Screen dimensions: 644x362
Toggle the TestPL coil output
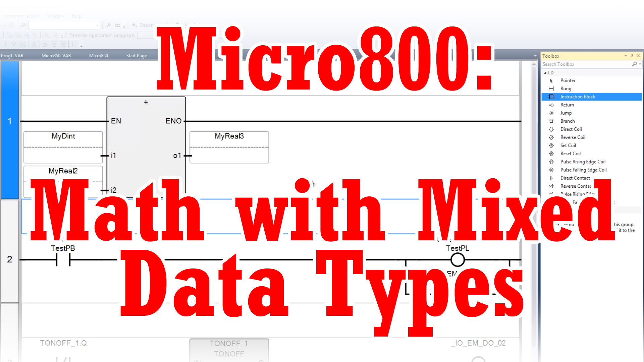click(458, 259)
